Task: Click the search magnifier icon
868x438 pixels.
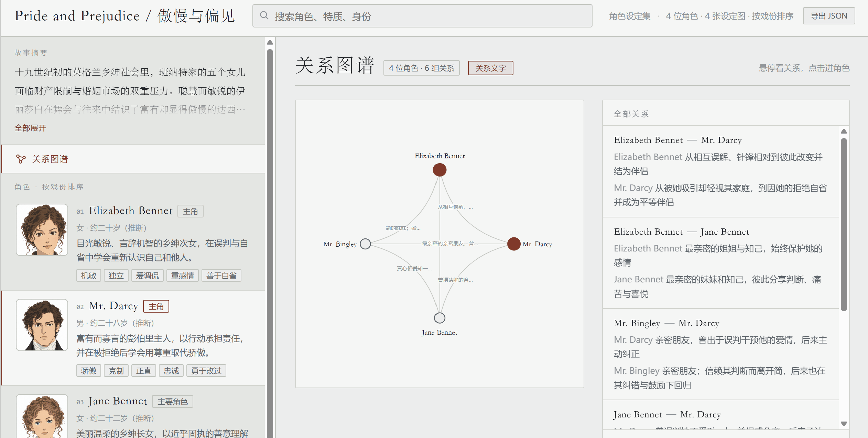Action: point(264,15)
